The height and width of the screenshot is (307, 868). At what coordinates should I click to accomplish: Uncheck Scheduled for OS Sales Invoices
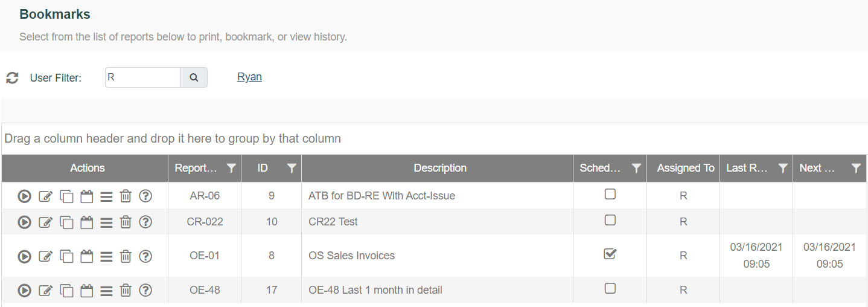(610, 254)
